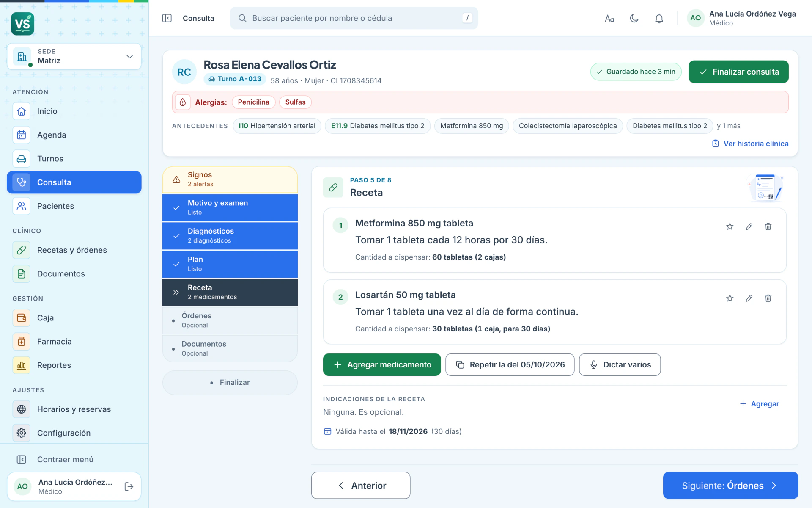Open Configuración
The width and height of the screenshot is (812, 508).
point(74,433)
